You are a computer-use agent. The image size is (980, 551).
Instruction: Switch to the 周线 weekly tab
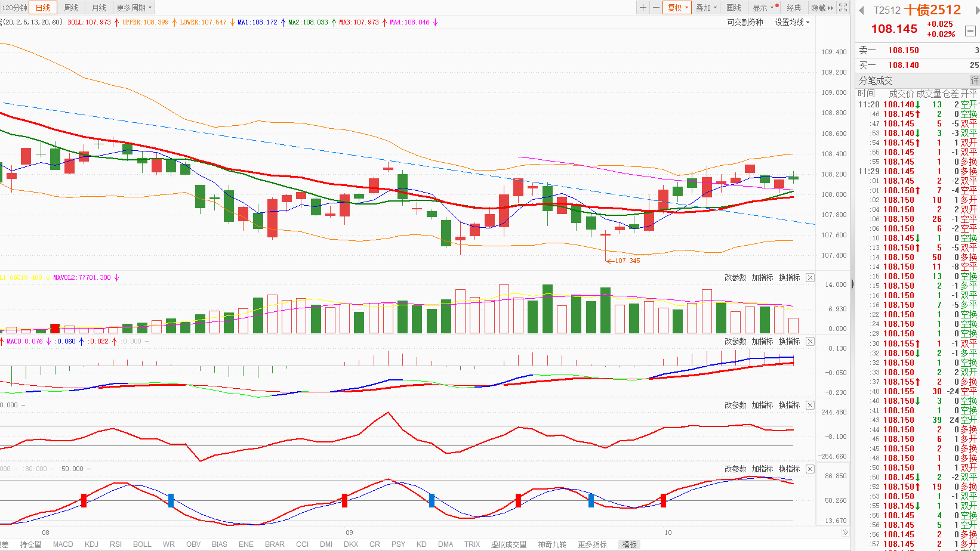click(x=71, y=8)
